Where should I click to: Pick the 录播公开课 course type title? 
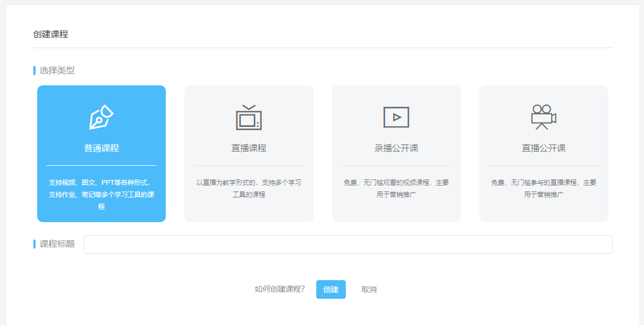coord(396,148)
